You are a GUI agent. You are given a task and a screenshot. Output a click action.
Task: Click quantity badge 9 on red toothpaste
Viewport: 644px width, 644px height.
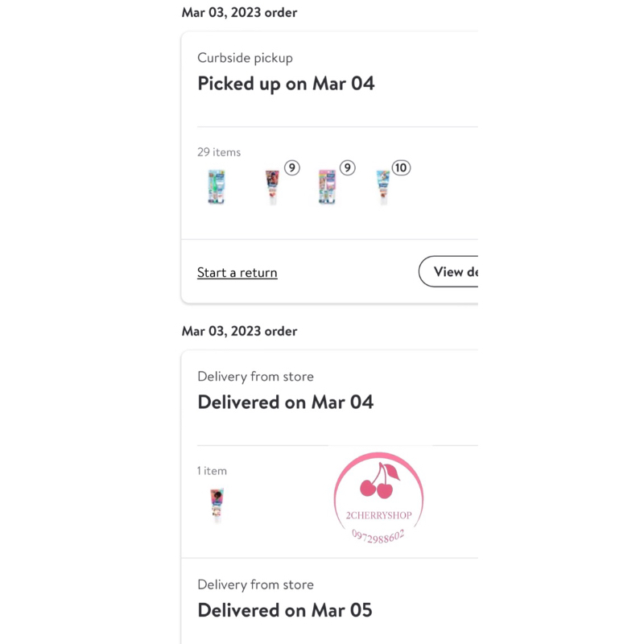click(x=291, y=167)
